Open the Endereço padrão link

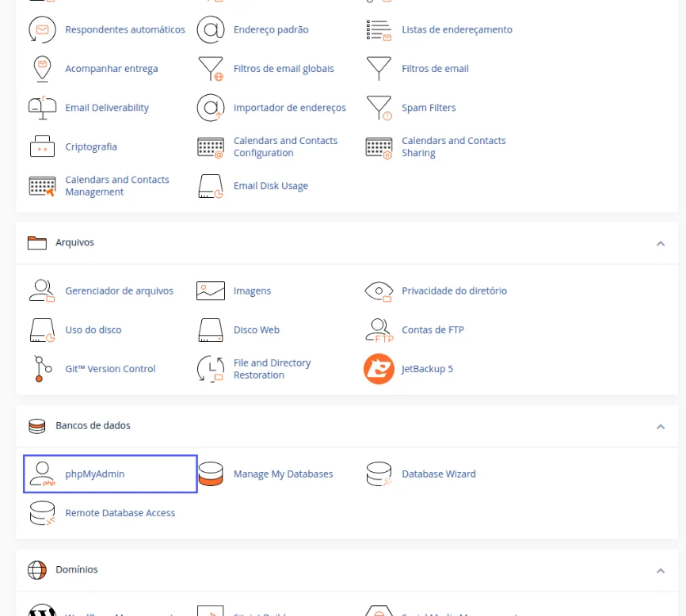pos(271,30)
